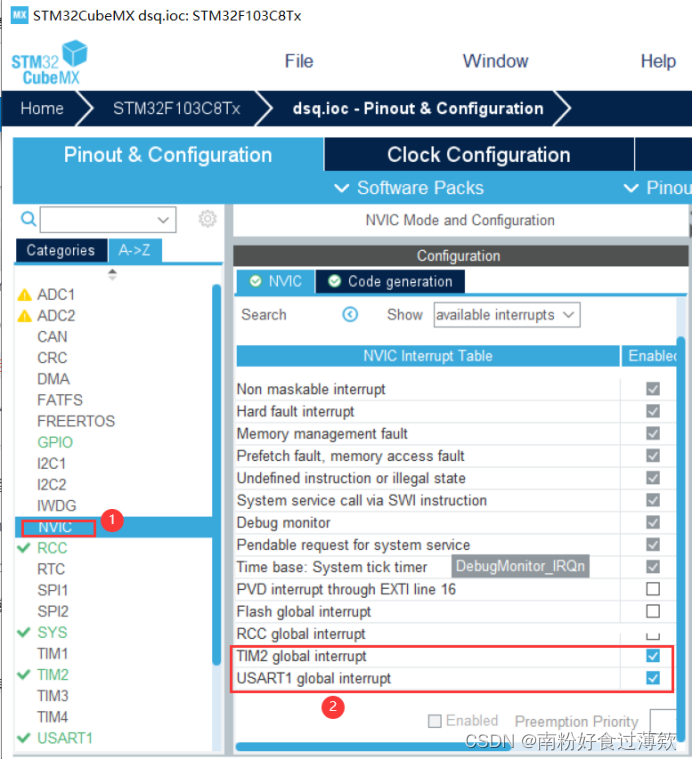Click the sort arrows above the ADC1 list
This screenshot has height=760, width=692.
pyautogui.click(x=112, y=274)
